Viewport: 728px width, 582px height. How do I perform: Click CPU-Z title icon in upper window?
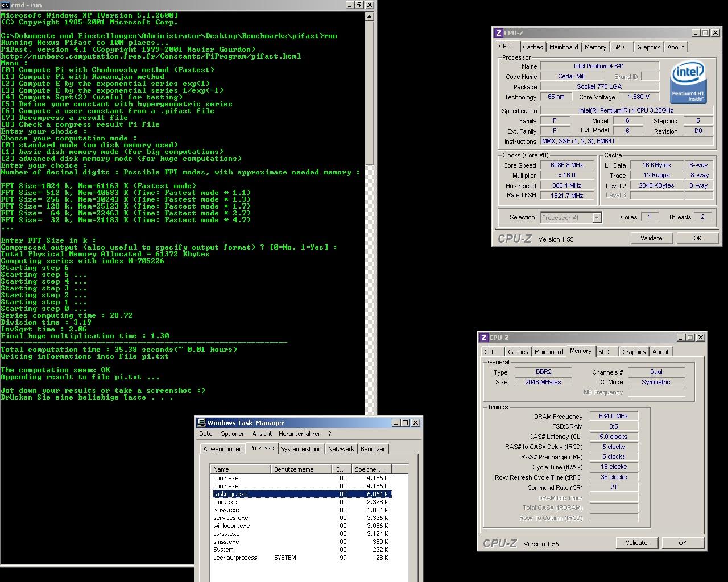pyautogui.click(x=498, y=33)
